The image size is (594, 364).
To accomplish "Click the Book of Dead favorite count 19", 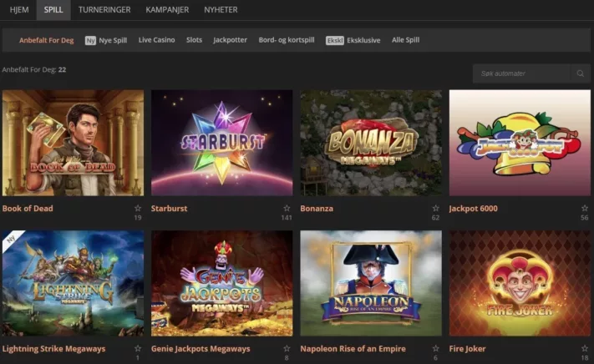I will [x=138, y=218].
